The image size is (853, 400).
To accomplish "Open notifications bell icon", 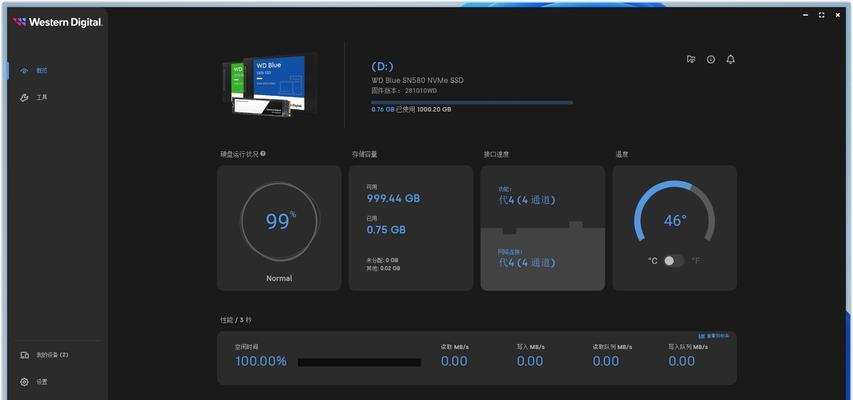I will point(731,59).
